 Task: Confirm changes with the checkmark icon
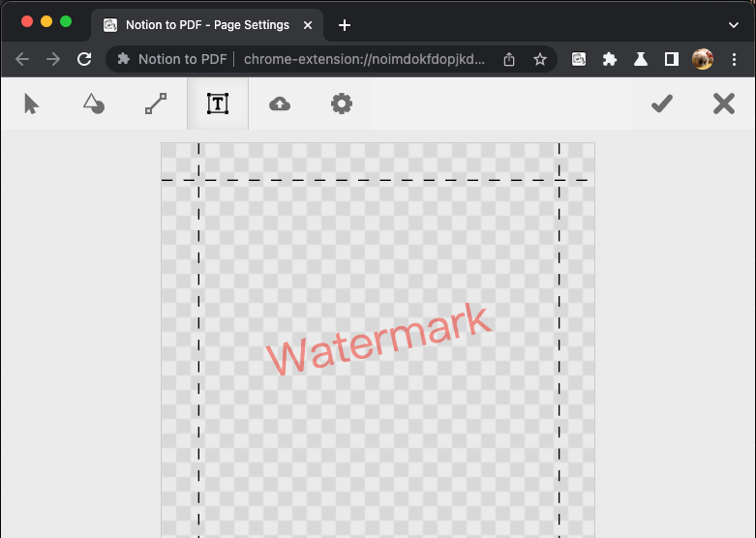tap(662, 104)
